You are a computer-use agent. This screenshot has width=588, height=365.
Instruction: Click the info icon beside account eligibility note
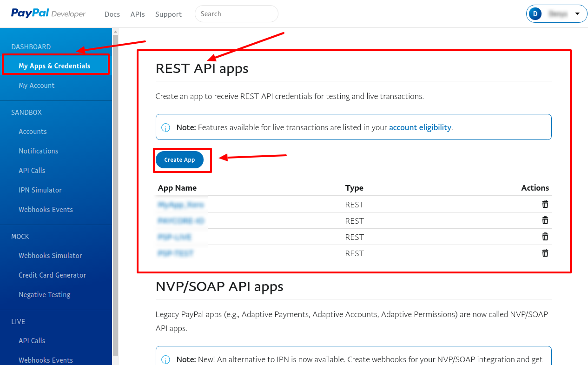pos(165,127)
